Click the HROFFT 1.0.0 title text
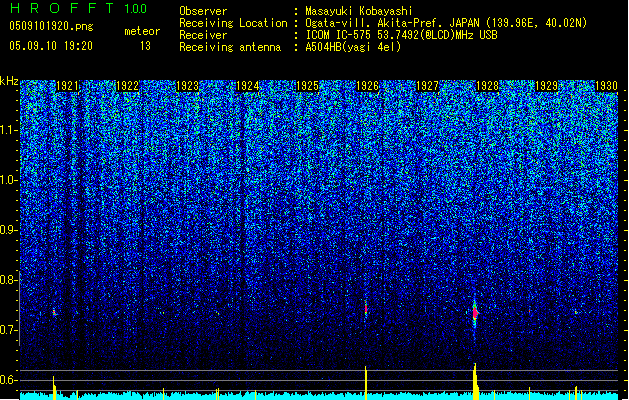This screenshot has height=400, width=629. click(x=79, y=8)
